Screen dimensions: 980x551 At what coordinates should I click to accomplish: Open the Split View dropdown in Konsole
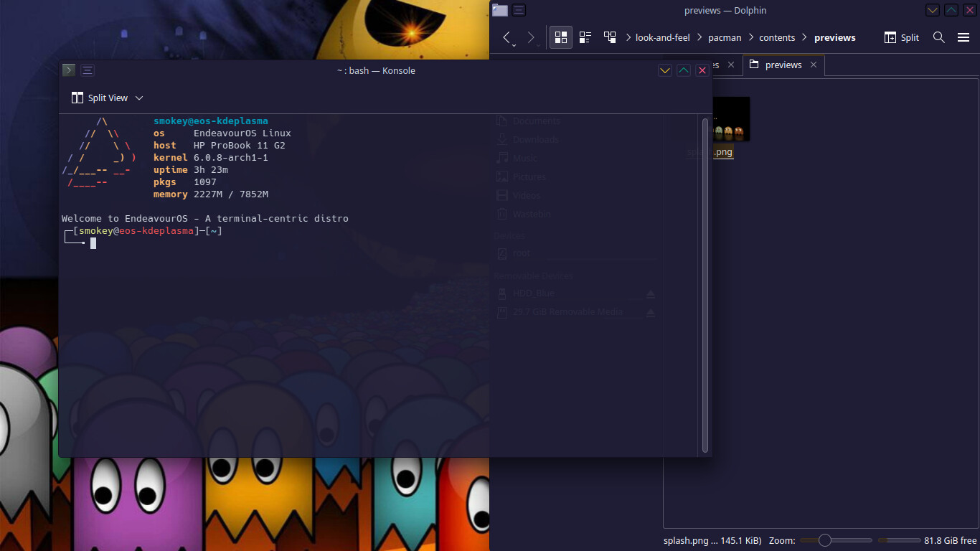click(x=107, y=98)
